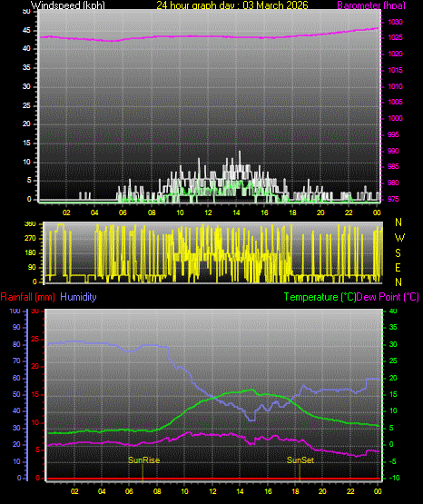Click the 'Dew Point (°C)' legend label
423x504 pixels.
coord(388,297)
